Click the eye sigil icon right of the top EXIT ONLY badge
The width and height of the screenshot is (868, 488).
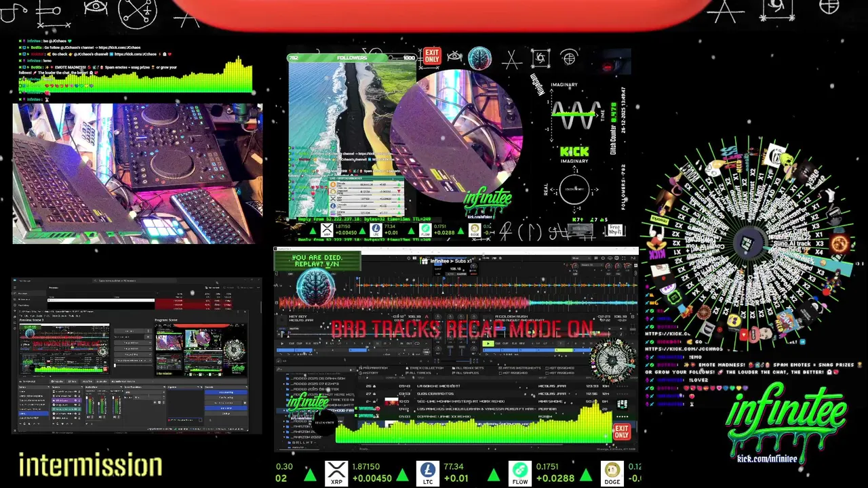[x=455, y=56]
